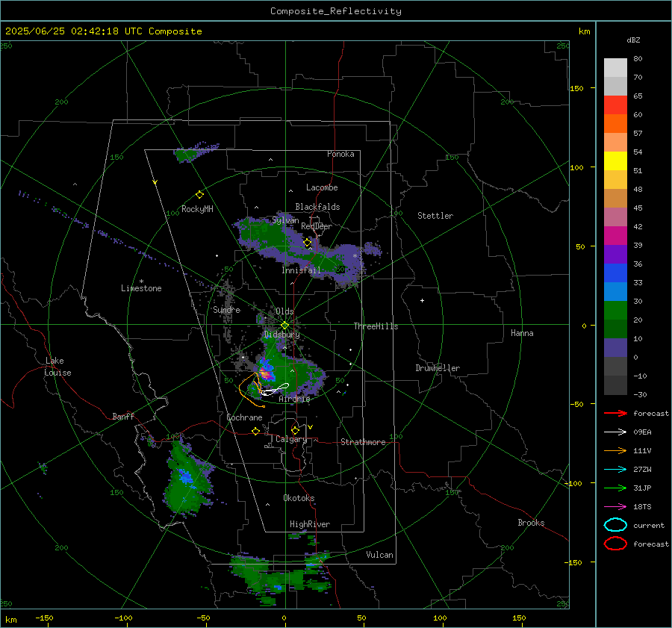Click the white 09EA storm track near Airdrie
The width and height of the screenshot is (672, 628).
click(275, 390)
